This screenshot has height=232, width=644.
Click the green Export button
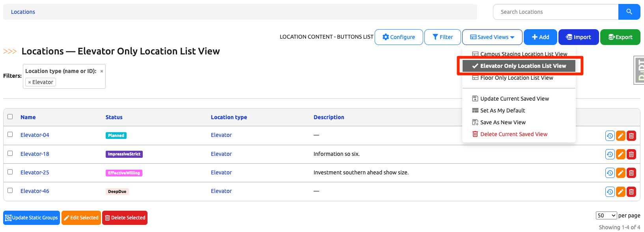point(620,37)
